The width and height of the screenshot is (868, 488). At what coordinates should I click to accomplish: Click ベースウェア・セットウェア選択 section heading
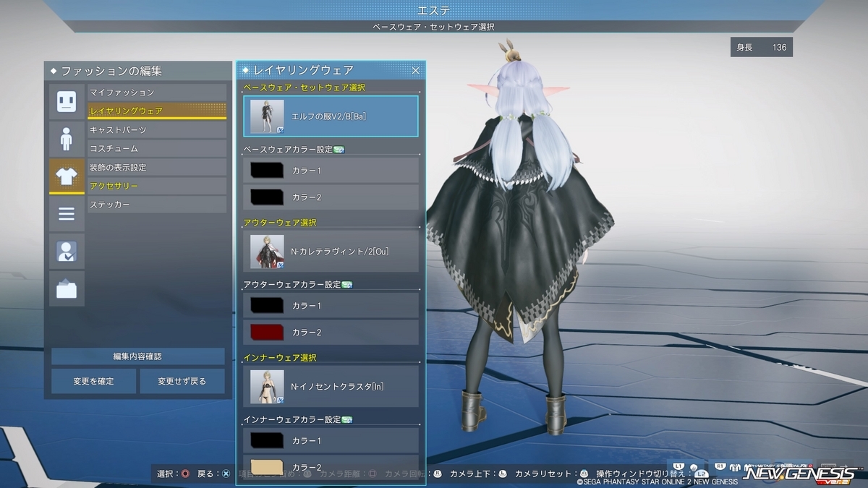coord(305,87)
